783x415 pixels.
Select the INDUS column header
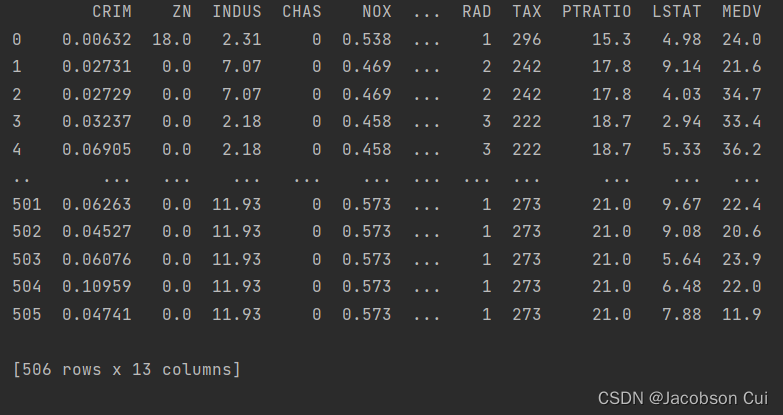click(x=237, y=12)
